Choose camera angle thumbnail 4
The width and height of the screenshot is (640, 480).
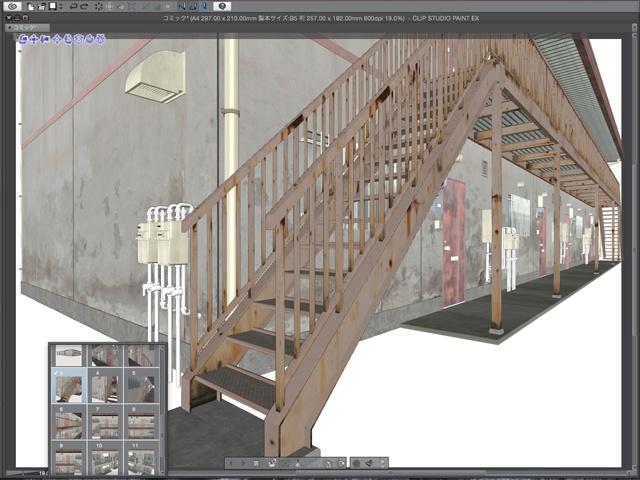105,386
